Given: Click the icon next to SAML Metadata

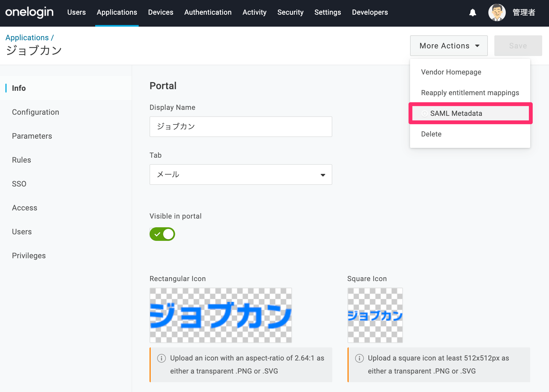Looking at the screenshot, I should (x=424, y=113).
